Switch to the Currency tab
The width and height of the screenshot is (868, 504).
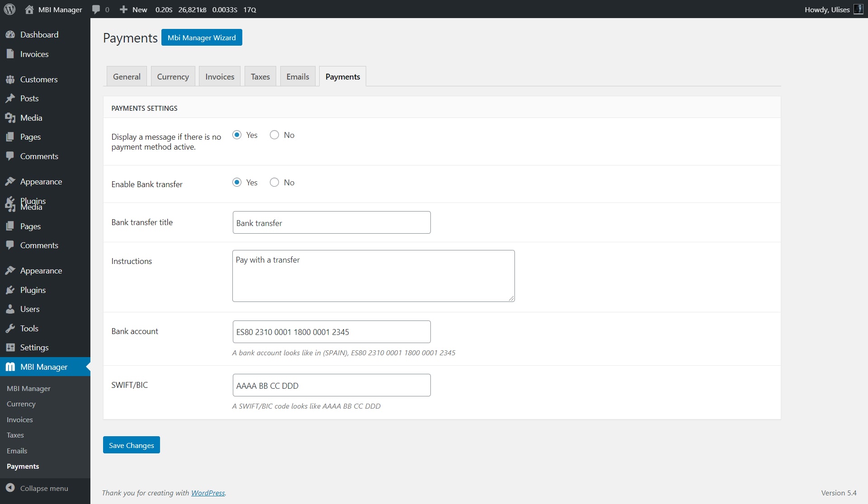pyautogui.click(x=173, y=77)
